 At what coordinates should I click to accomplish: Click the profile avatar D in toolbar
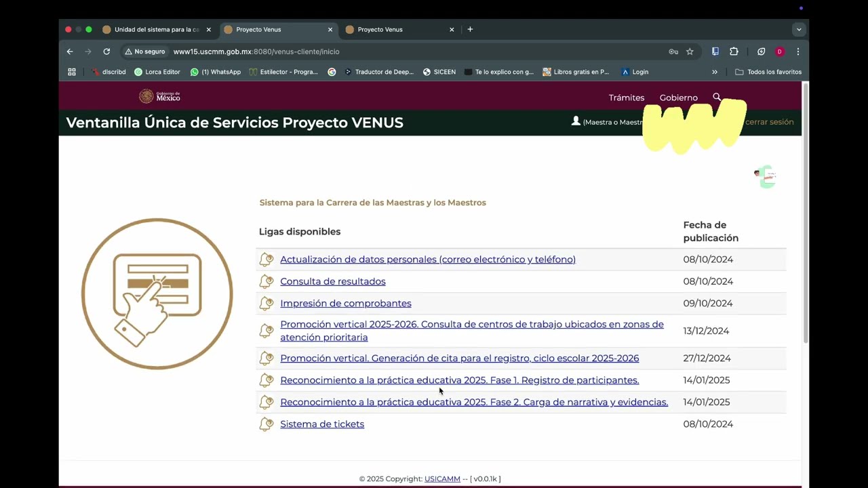pyautogui.click(x=780, y=52)
